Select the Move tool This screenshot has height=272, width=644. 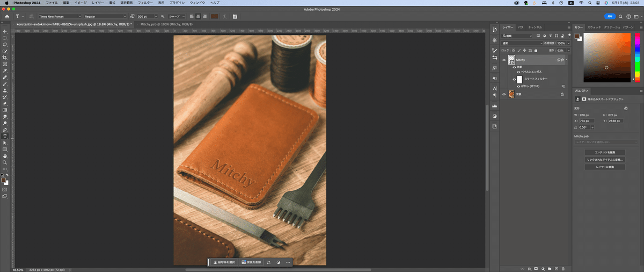5,32
